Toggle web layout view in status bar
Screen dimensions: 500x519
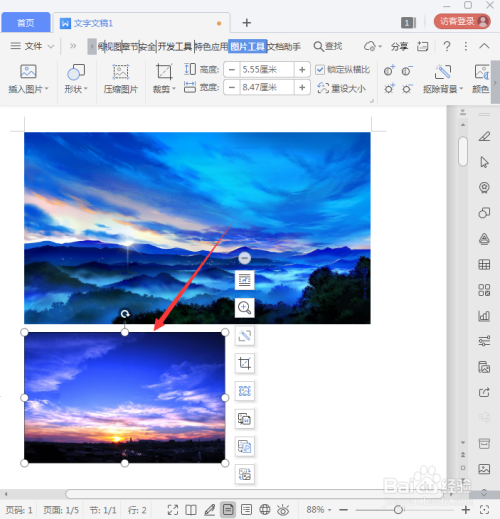pyautogui.click(x=265, y=510)
